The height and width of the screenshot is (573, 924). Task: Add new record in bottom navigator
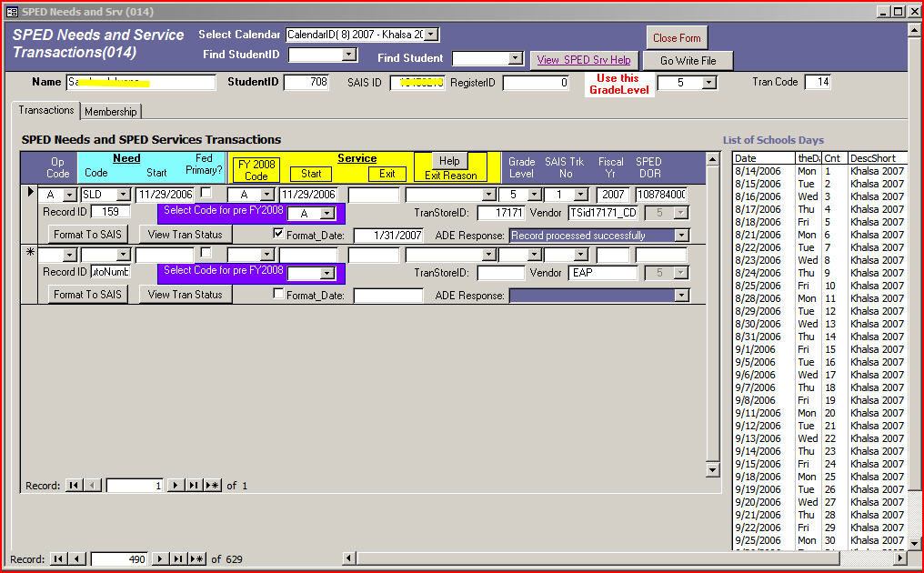click(196, 558)
